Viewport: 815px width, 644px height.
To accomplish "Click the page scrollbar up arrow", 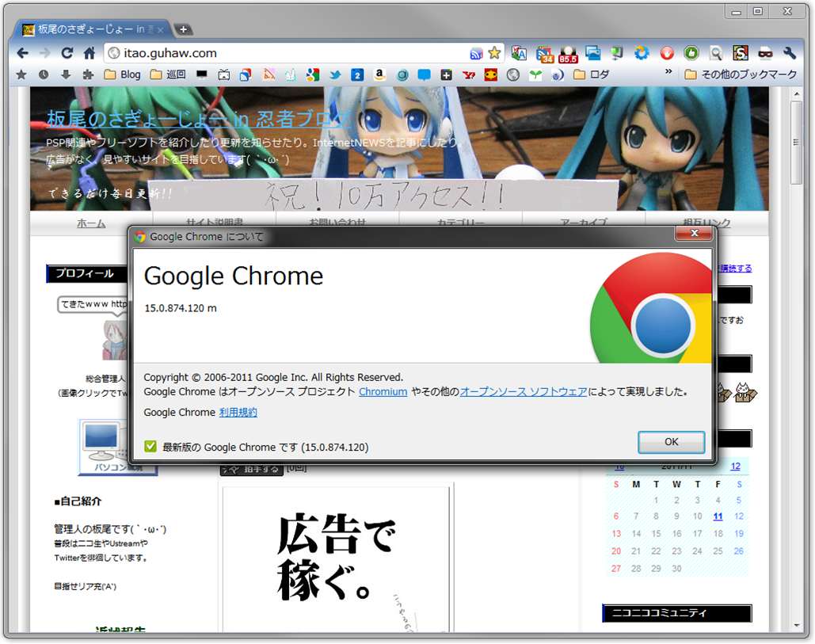I will pyautogui.click(x=796, y=94).
